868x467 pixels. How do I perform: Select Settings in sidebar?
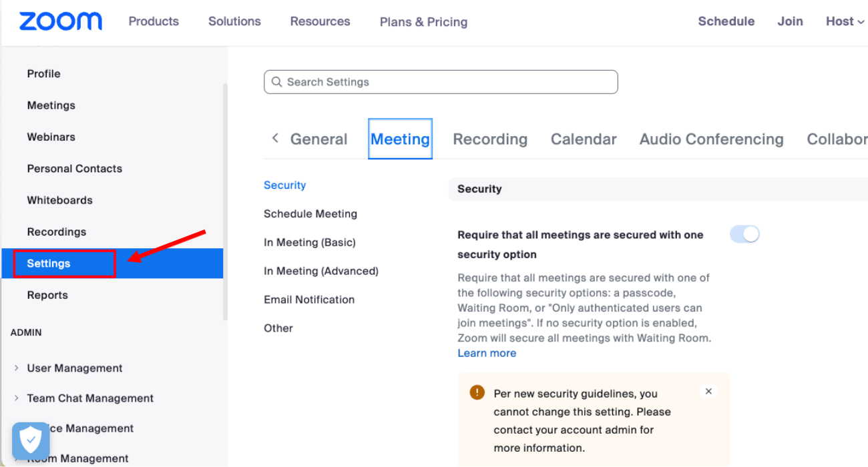pyautogui.click(x=112, y=264)
